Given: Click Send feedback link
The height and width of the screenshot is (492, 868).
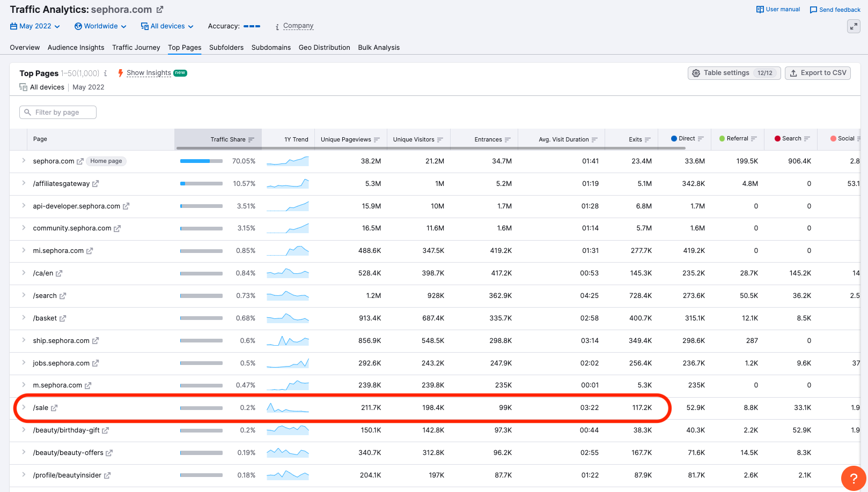Looking at the screenshot, I should (x=835, y=10).
